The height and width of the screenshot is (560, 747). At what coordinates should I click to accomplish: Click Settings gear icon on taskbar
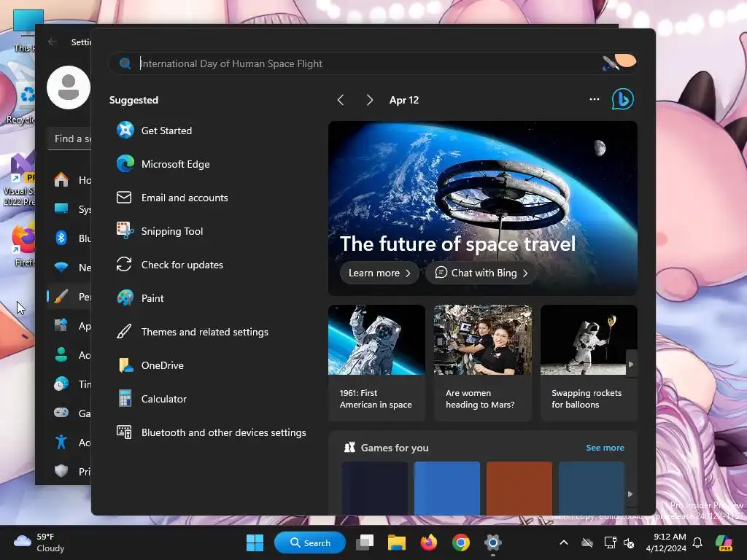492,542
